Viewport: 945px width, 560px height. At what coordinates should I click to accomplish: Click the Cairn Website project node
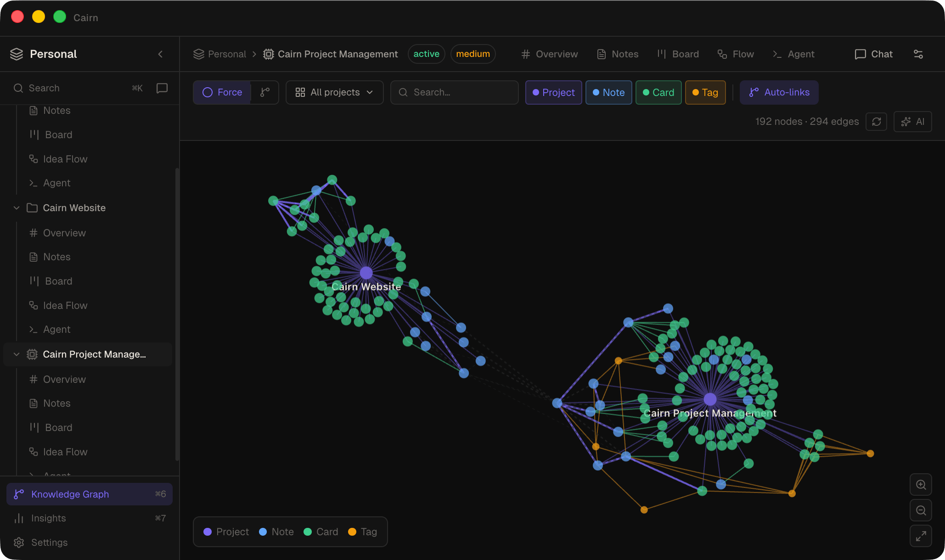[366, 273]
